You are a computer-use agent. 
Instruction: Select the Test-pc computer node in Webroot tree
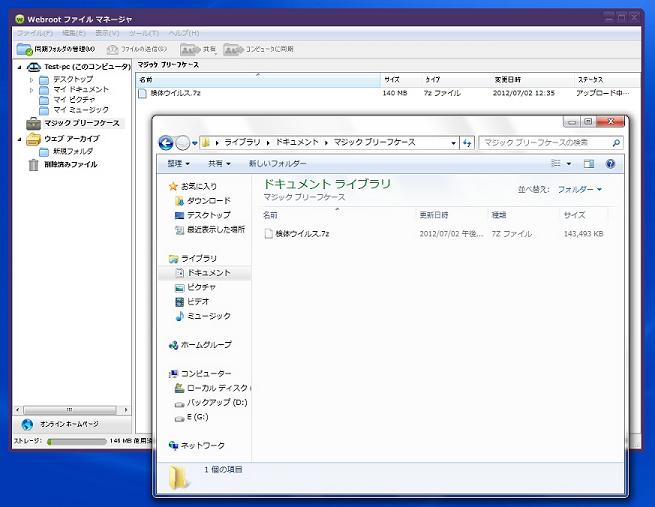tap(87, 66)
